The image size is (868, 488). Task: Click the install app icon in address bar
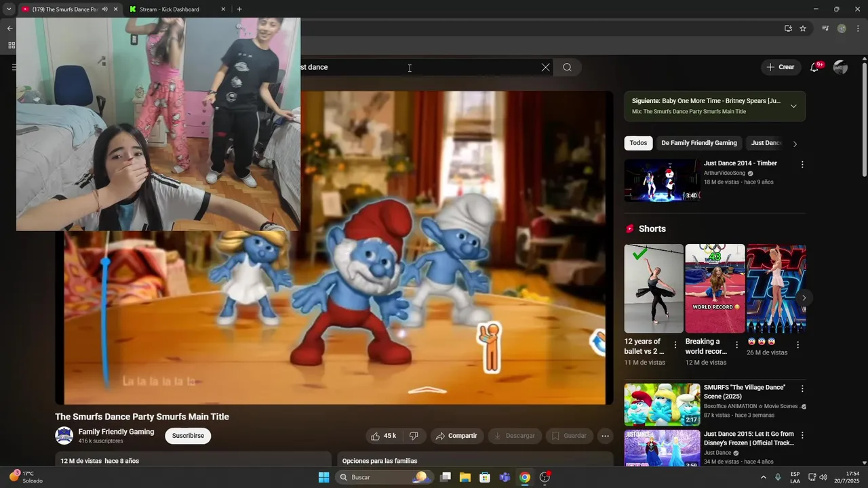coord(788,28)
